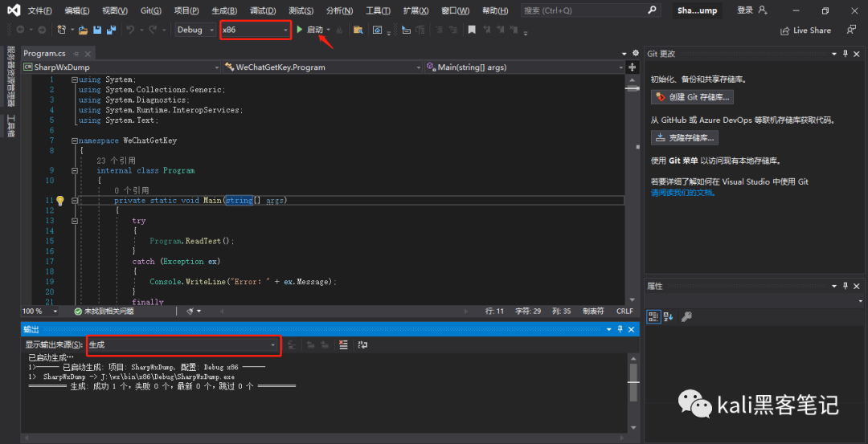This screenshot has height=444, width=868.
Task: Toggle the bookmark icon in the toolbar
Action: pos(472,30)
